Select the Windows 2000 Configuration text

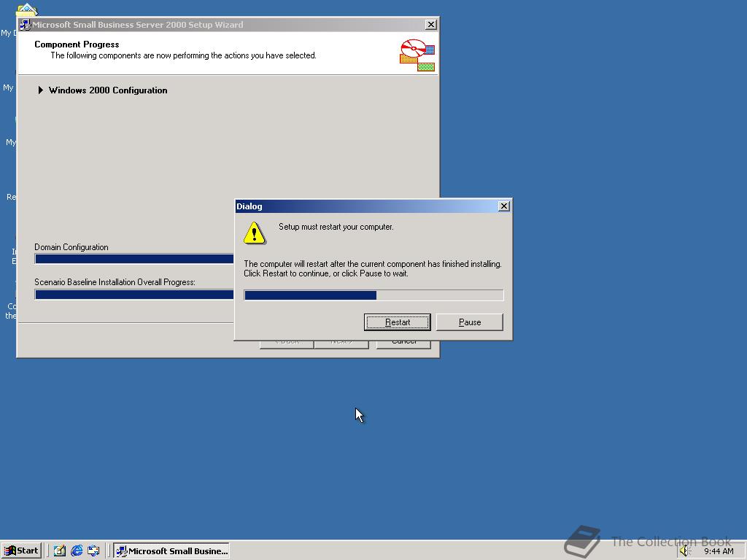108,90
